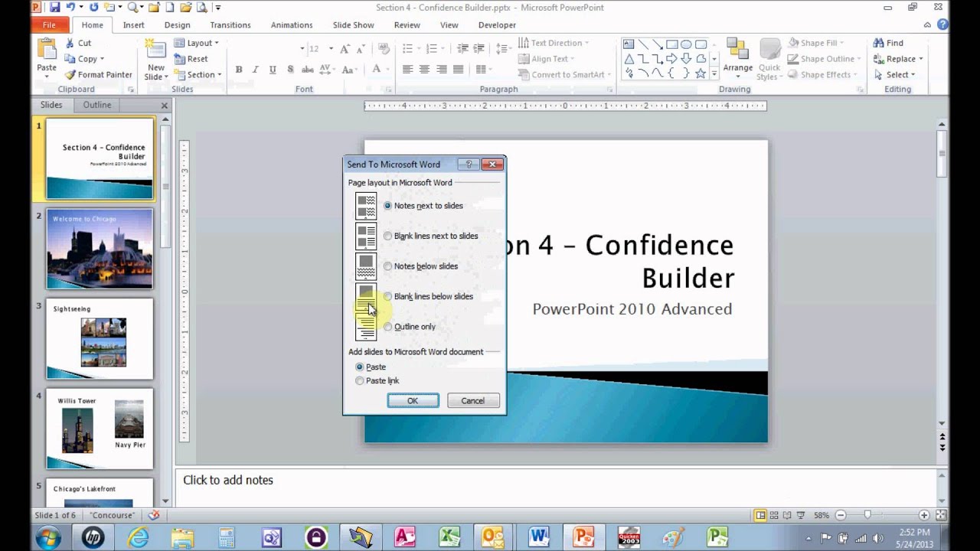
Task: Open the Shape Effects dropdown
Action: tap(823, 75)
